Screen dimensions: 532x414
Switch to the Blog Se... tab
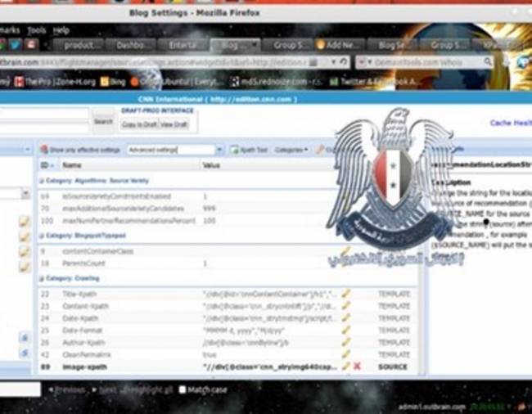(393, 45)
